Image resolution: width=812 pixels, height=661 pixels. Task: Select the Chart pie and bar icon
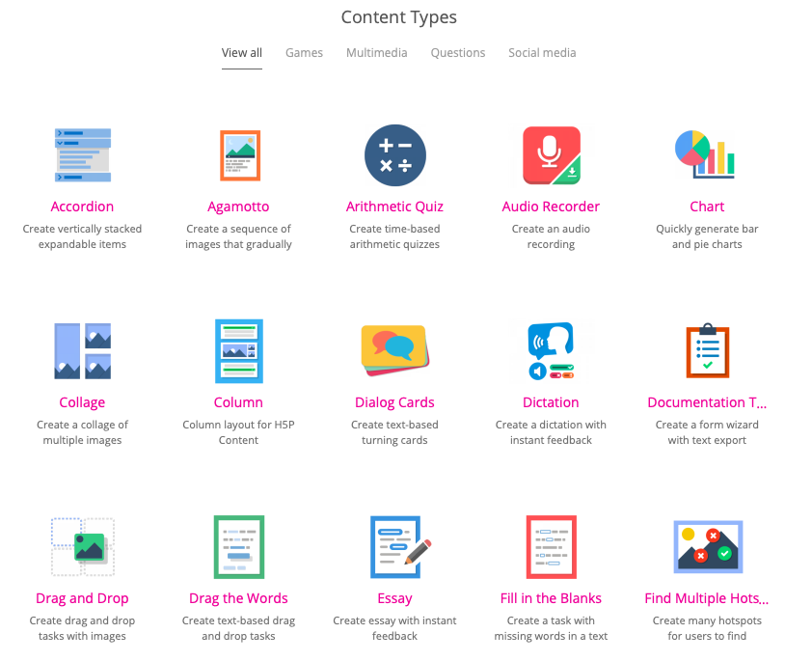pos(706,155)
